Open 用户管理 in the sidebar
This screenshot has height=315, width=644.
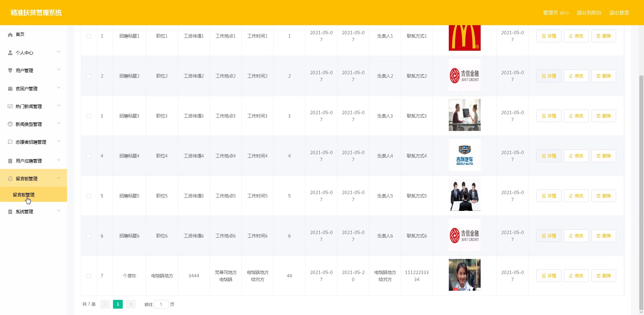point(34,71)
